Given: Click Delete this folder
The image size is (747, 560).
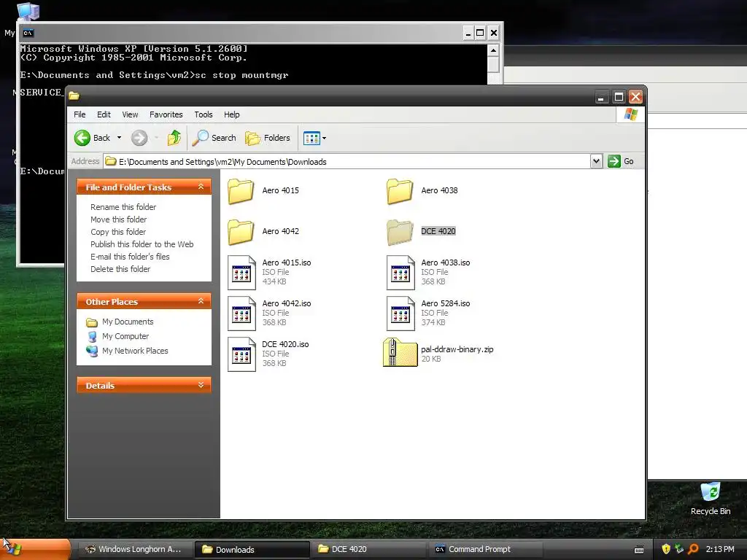Looking at the screenshot, I should pyautogui.click(x=120, y=269).
